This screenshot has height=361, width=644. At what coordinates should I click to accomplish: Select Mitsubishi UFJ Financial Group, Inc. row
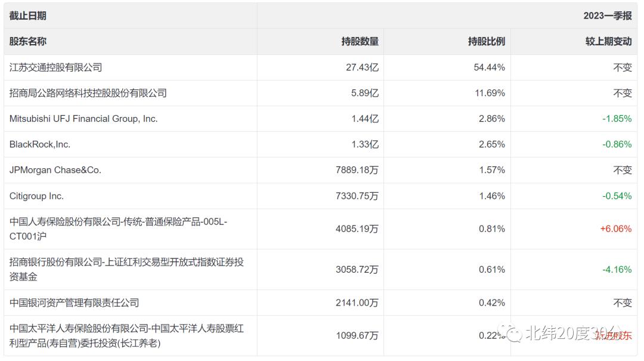click(x=83, y=119)
